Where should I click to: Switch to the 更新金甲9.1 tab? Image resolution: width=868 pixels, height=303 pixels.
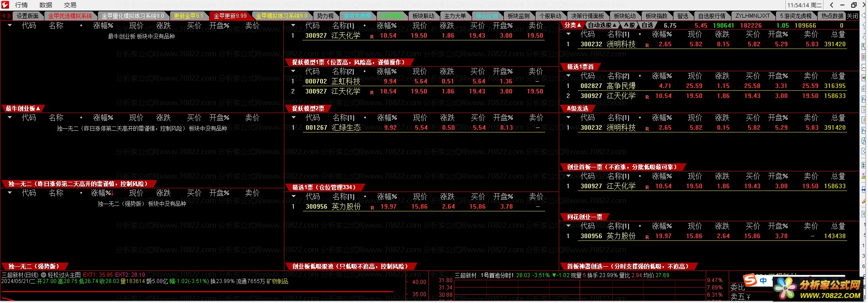(x=189, y=16)
